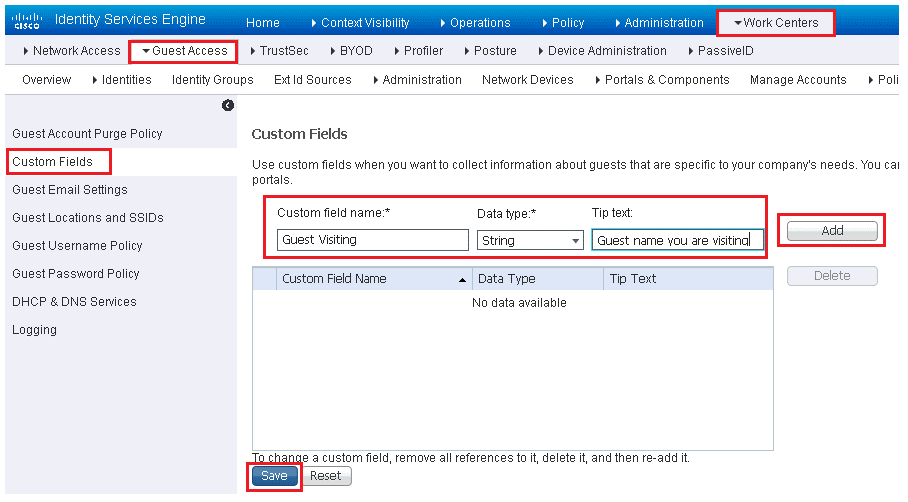
Task: Click the Cisco logo
Action: point(27,21)
